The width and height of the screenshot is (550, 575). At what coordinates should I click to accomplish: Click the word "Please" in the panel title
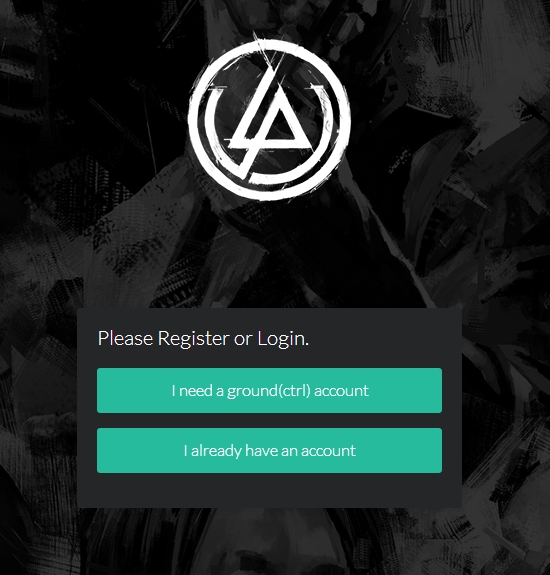(125, 338)
